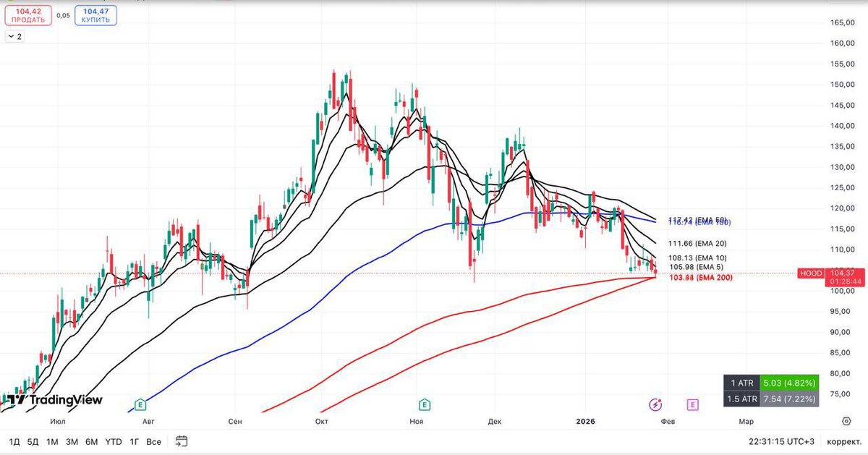Open timezone menu at 22:31:15 UTC+3
The image size is (868, 455).
[780, 441]
